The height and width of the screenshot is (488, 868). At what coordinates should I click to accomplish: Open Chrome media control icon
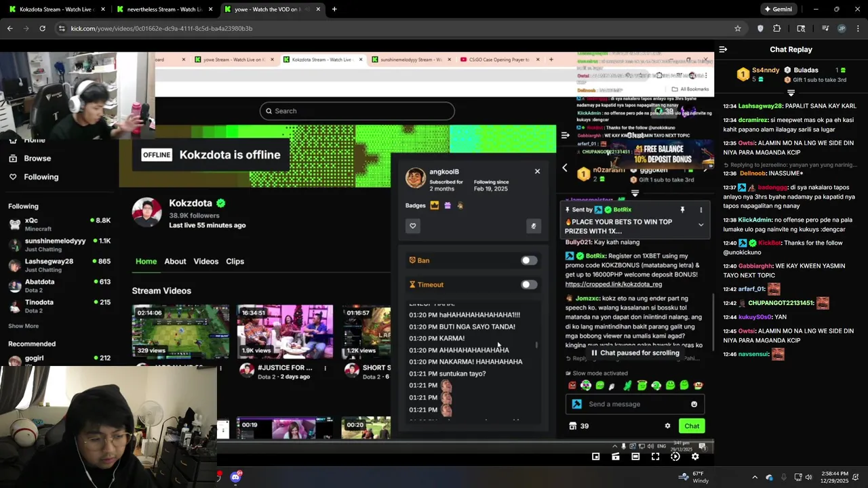(825, 28)
